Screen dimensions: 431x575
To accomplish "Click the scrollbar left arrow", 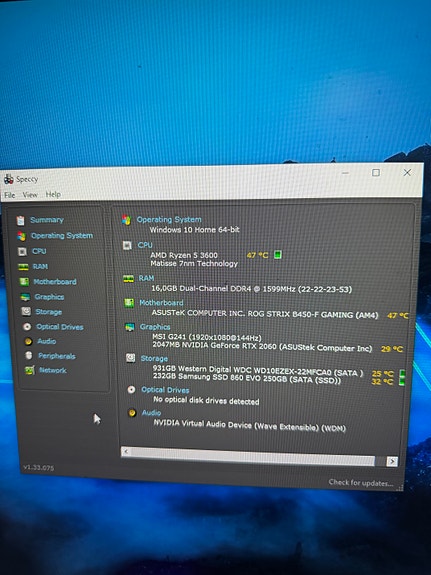I will [126, 451].
